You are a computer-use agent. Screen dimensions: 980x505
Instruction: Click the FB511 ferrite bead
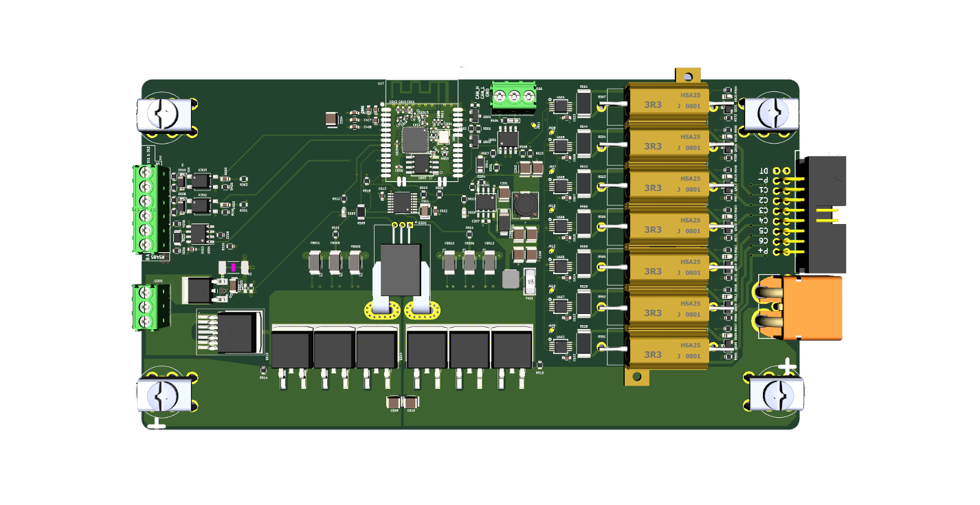tap(315, 261)
